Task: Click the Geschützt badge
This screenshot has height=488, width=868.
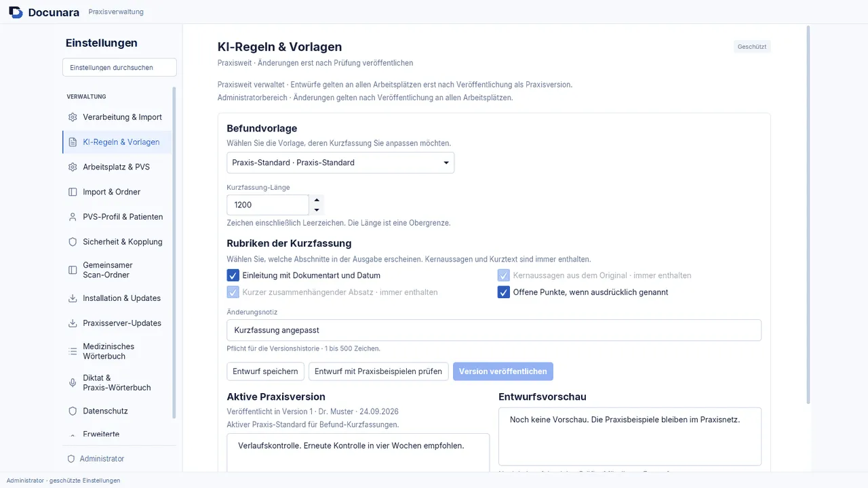Action: point(752,47)
